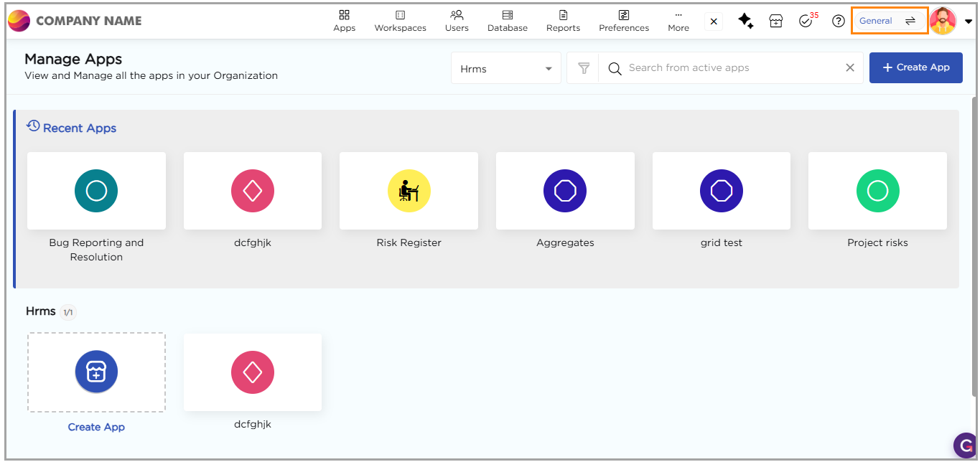The image size is (980, 462).
Task: Click the filter funnel icon
Action: pos(584,68)
